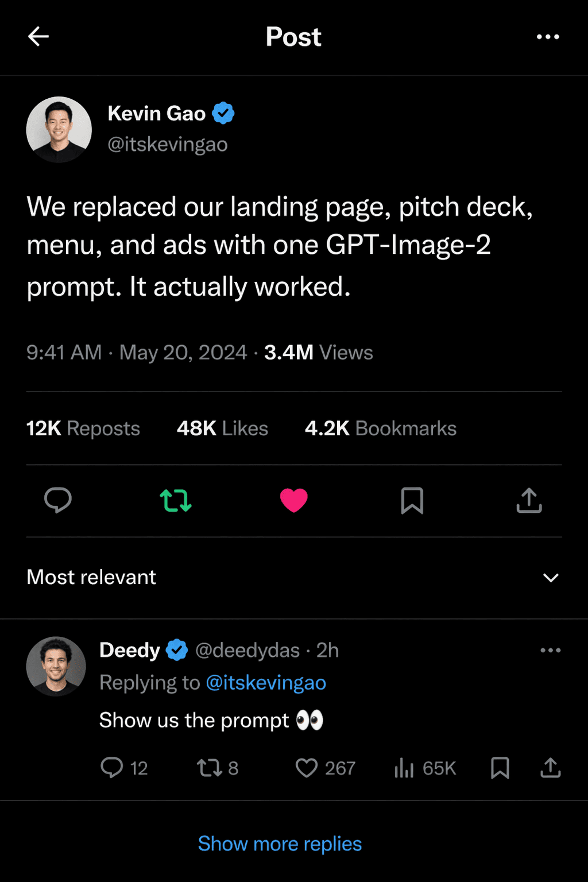Bookmark the main post
This screenshot has width=588, height=882.
tap(412, 500)
